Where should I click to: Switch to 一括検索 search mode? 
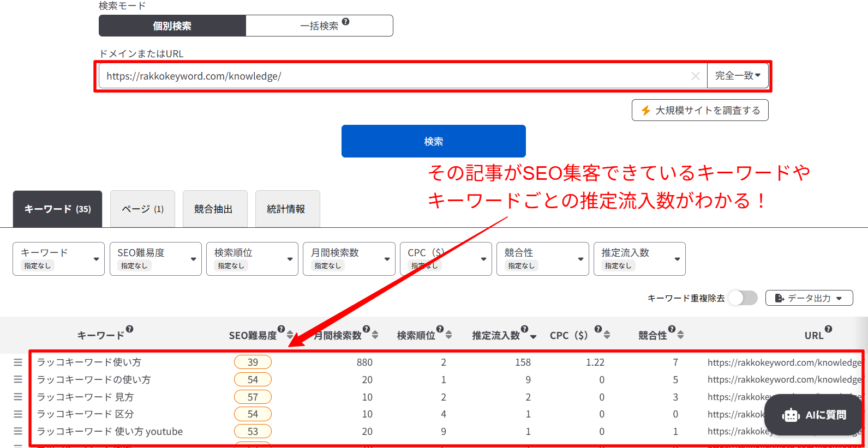pyautogui.click(x=319, y=26)
